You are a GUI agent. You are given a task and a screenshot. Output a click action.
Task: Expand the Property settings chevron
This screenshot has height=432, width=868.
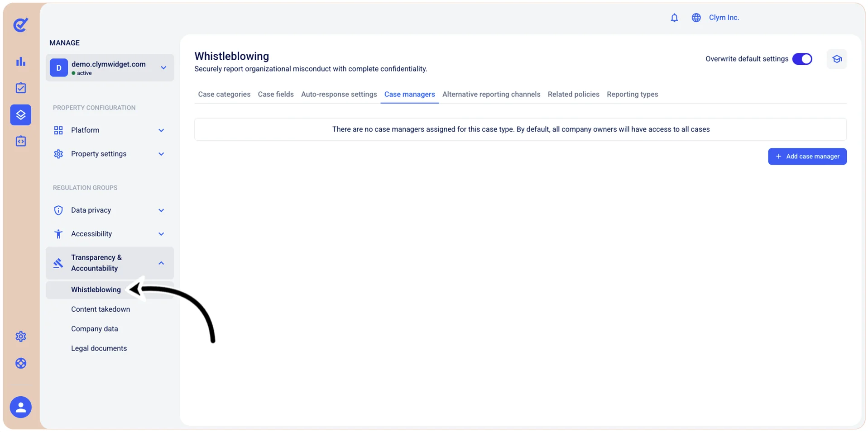click(x=161, y=154)
